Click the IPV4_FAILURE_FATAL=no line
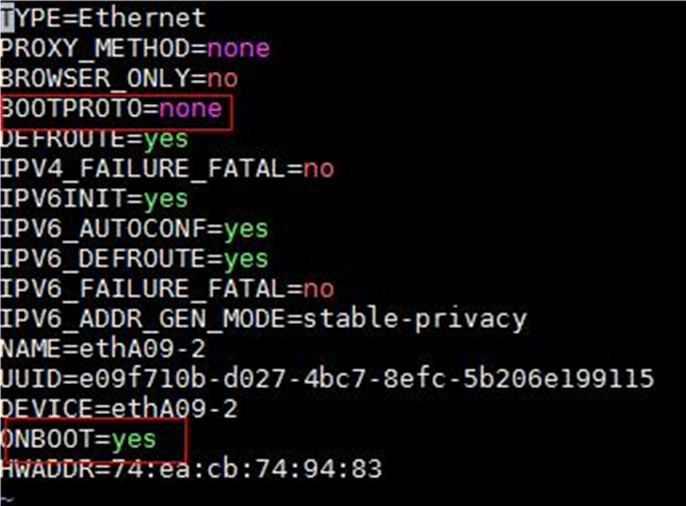 coord(167,169)
